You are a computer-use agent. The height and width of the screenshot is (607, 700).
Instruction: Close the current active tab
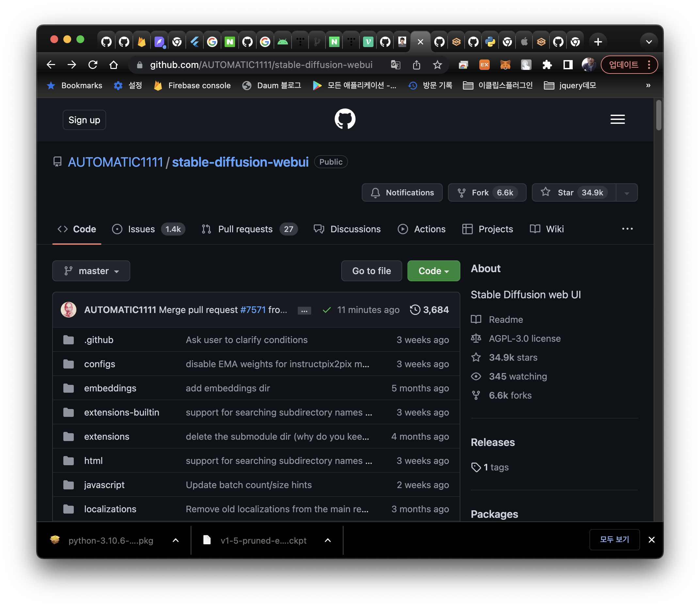point(421,42)
